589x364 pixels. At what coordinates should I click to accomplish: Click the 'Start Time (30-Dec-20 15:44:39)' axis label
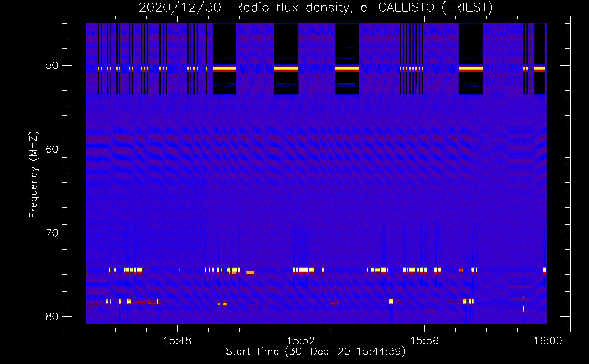[316, 352]
